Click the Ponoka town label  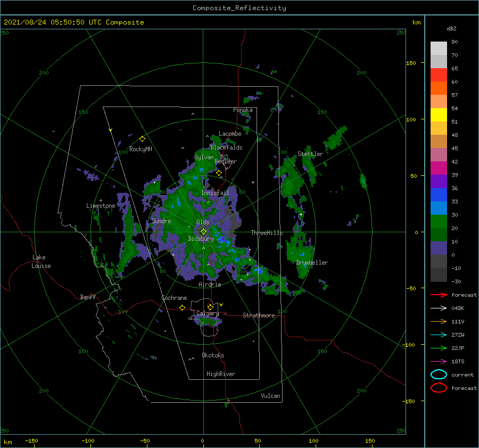(x=243, y=110)
